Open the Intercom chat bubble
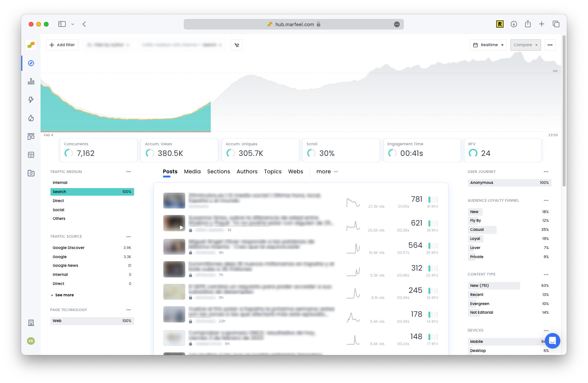Image resolution: width=588 pixels, height=383 pixels. click(553, 341)
